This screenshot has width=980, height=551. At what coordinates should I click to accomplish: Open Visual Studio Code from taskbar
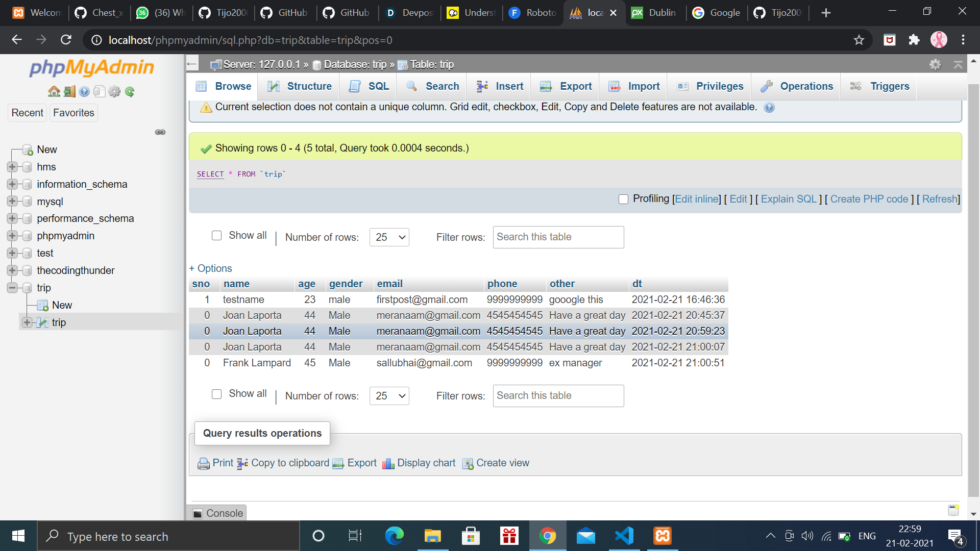(x=624, y=536)
